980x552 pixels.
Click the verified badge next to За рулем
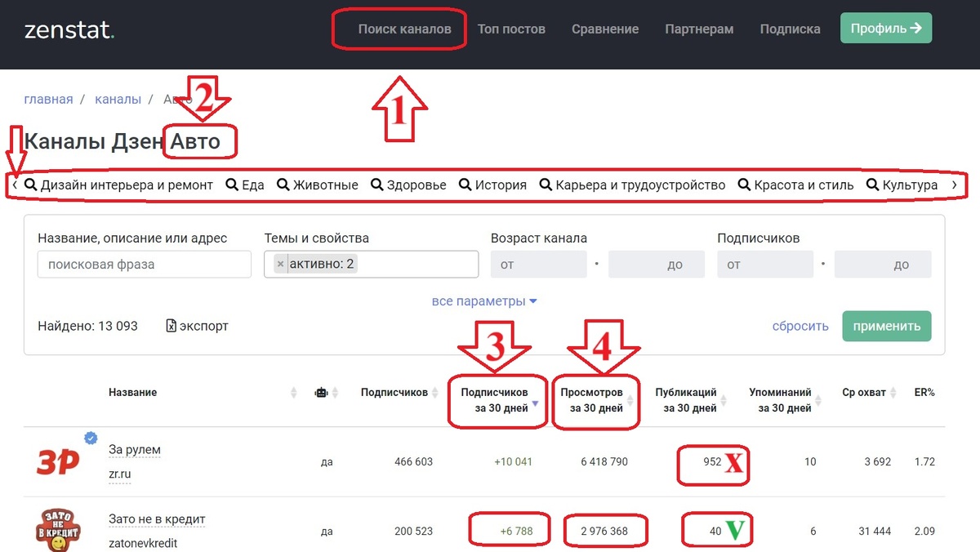click(x=91, y=437)
